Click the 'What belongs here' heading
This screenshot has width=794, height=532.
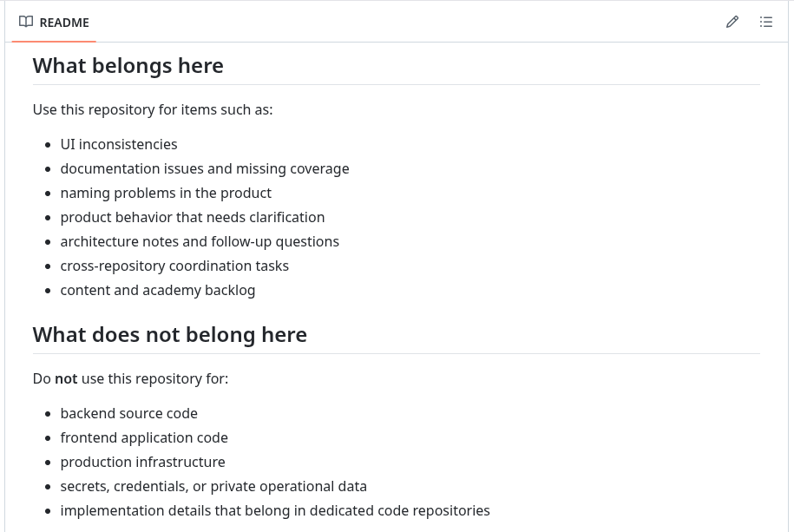tap(128, 65)
